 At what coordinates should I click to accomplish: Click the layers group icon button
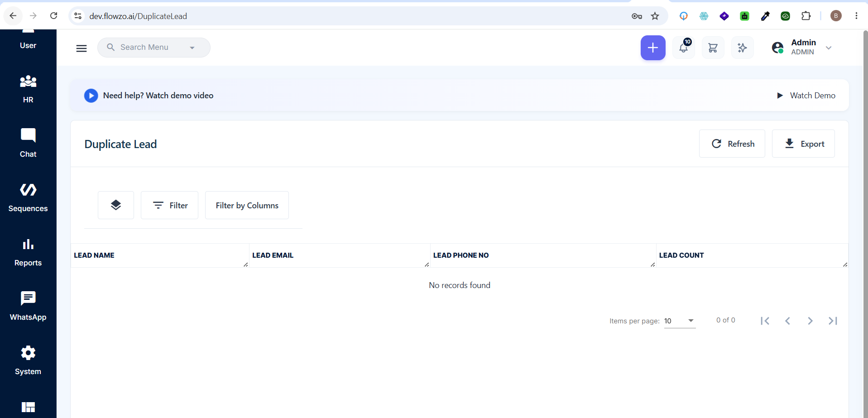pyautogui.click(x=116, y=205)
